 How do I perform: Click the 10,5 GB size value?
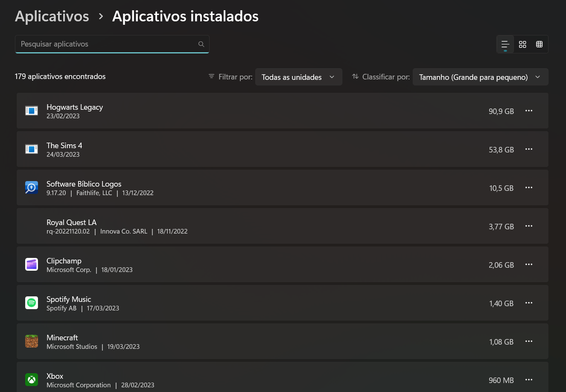pyautogui.click(x=501, y=188)
